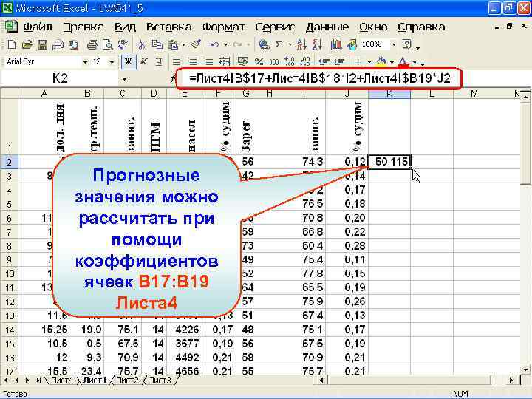Expand the AutoSum functions arrow
Image resolution: width=532 pixels, height=399 pixels.
point(290,44)
